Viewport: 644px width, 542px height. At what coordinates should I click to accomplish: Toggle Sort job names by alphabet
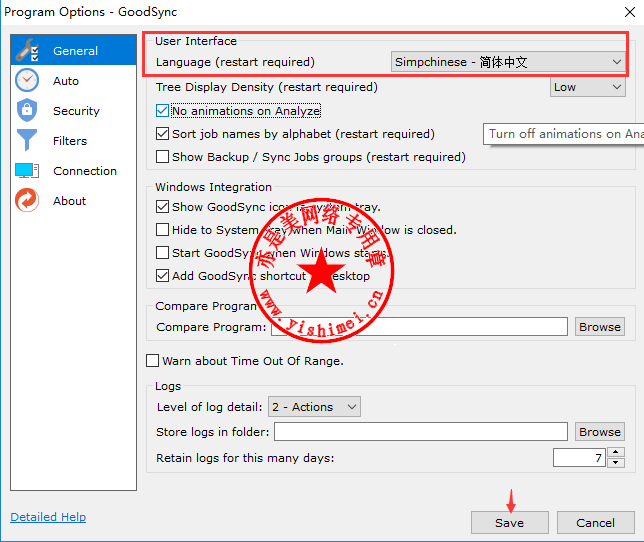pyautogui.click(x=162, y=133)
